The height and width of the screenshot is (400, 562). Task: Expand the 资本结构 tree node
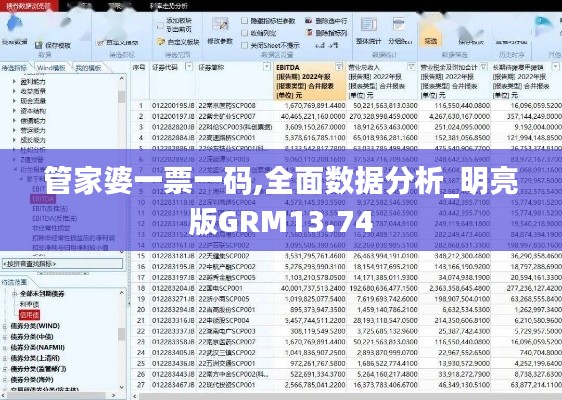[14, 111]
